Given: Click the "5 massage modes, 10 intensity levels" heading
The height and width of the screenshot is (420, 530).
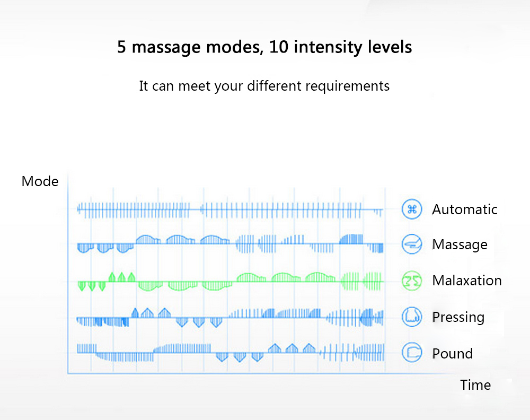Looking at the screenshot, I should [264, 47].
